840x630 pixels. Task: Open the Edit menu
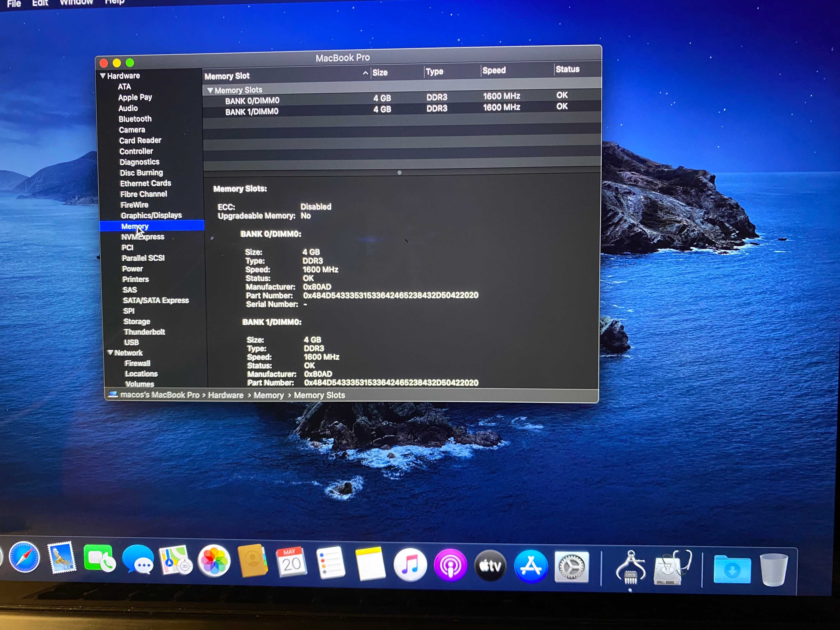(40, 3)
